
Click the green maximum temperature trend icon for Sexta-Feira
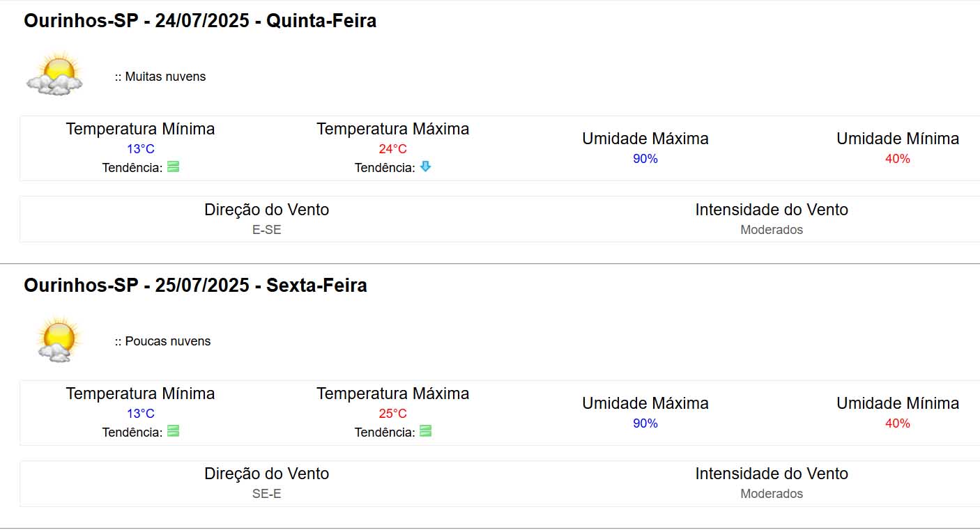point(425,431)
